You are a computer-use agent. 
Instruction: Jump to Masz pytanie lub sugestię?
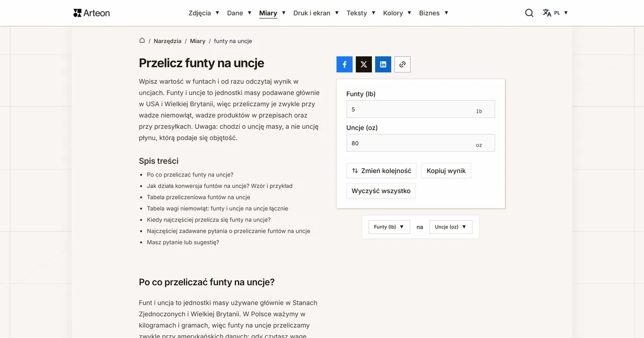point(183,242)
